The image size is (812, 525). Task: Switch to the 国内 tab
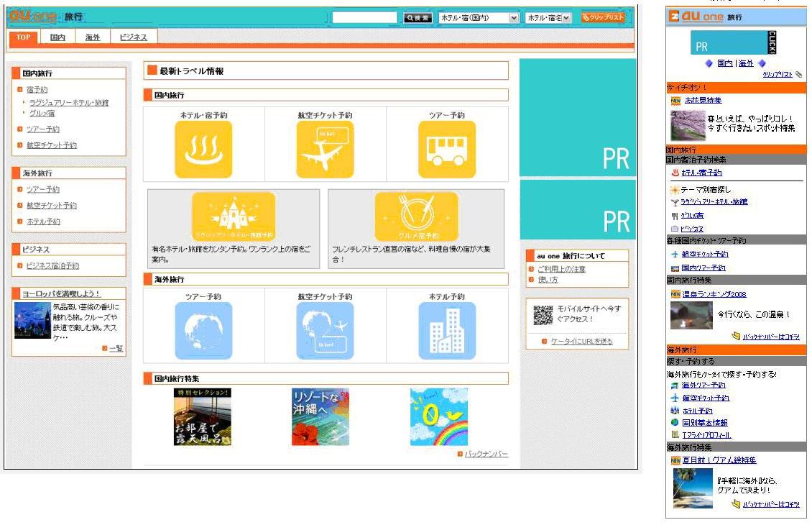[58, 37]
